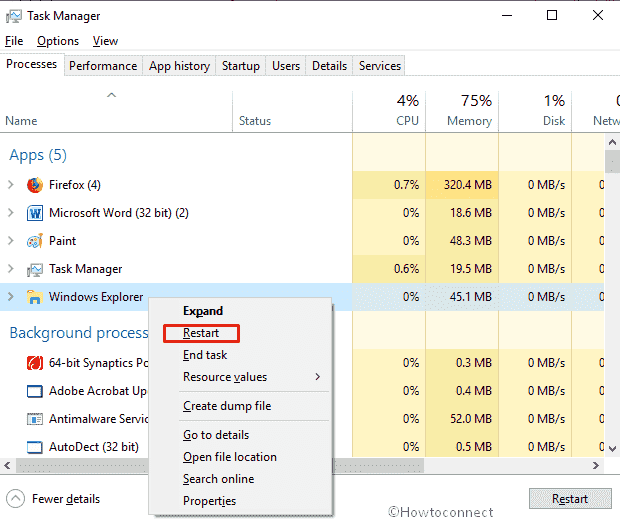Collapse view with Fewer details arrow
The image size is (620, 522).
click(x=15, y=499)
